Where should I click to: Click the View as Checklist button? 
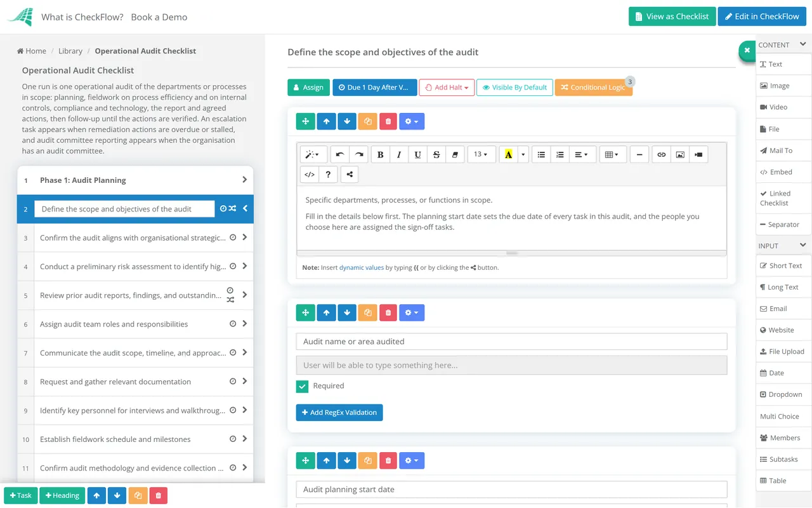pyautogui.click(x=672, y=17)
